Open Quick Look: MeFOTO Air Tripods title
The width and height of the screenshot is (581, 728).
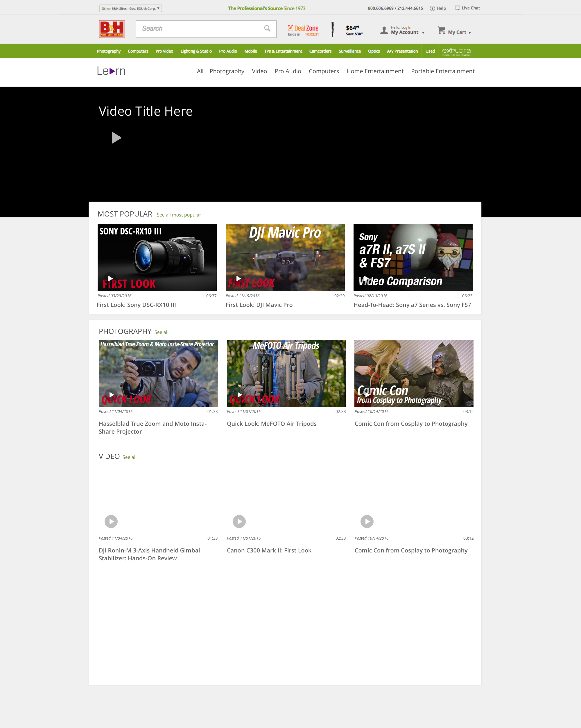coord(272,424)
